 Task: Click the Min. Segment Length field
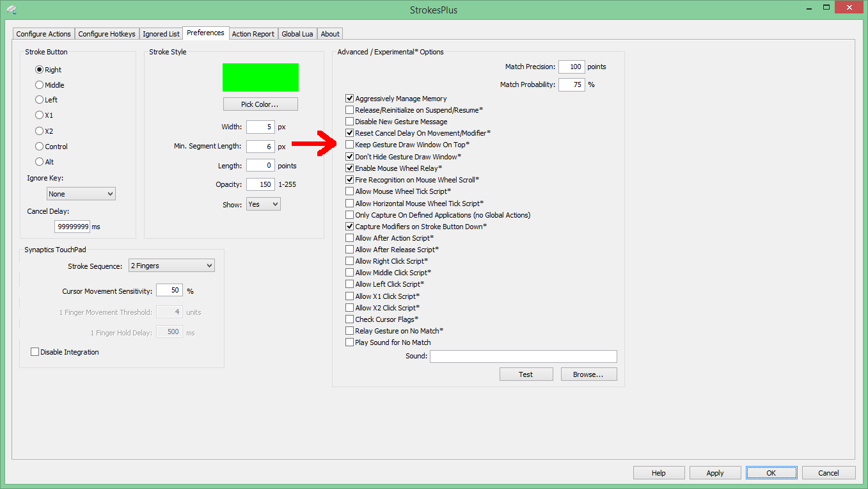(x=260, y=147)
